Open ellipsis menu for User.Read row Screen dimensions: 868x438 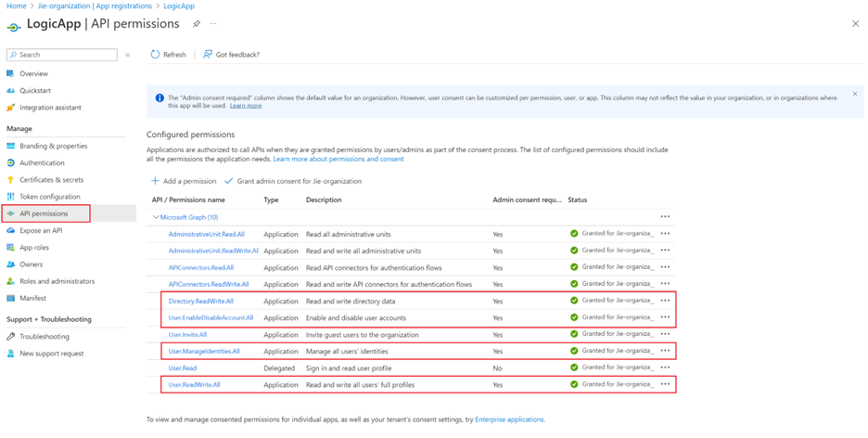pos(665,367)
